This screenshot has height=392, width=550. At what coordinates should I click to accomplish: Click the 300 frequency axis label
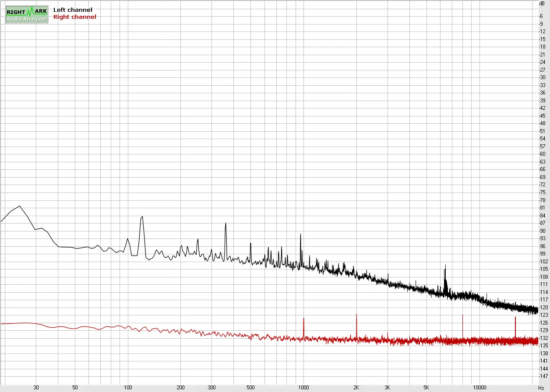tap(212, 388)
